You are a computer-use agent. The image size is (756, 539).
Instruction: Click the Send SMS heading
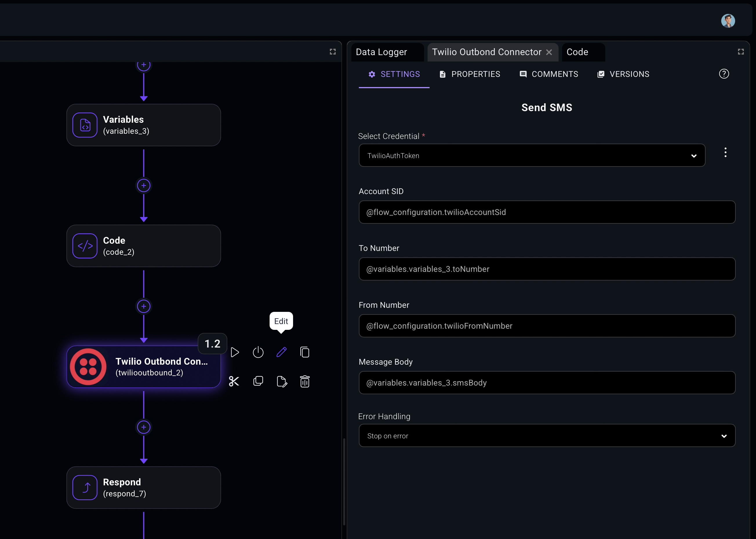click(x=547, y=108)
